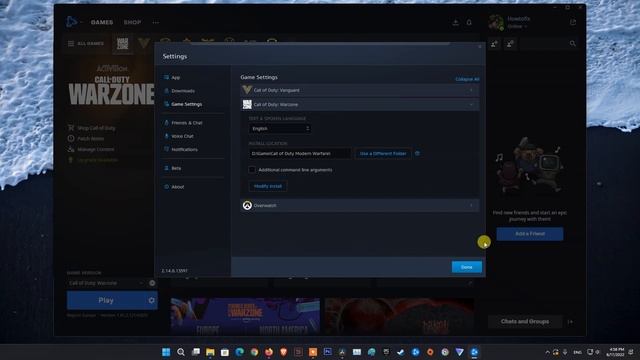Expand the Overwatch settings row

(x=360, y=206)
